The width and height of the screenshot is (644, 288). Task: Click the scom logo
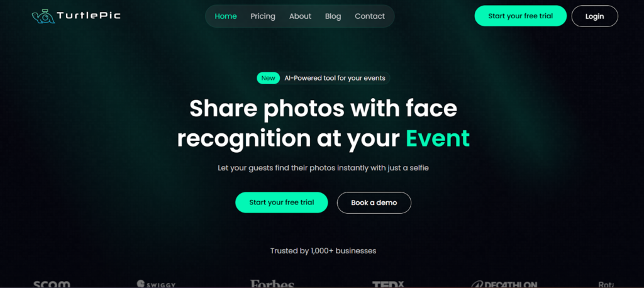[52, 284]
